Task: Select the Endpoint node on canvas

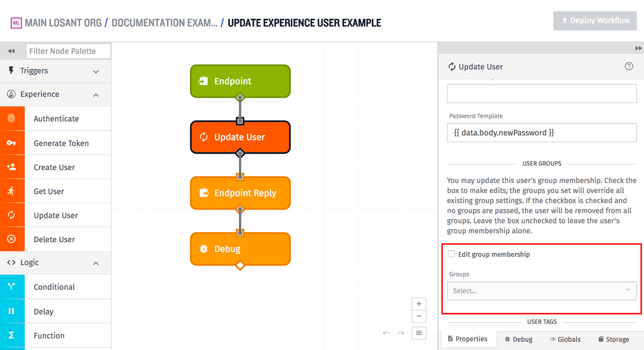Action: pos(240,81)
